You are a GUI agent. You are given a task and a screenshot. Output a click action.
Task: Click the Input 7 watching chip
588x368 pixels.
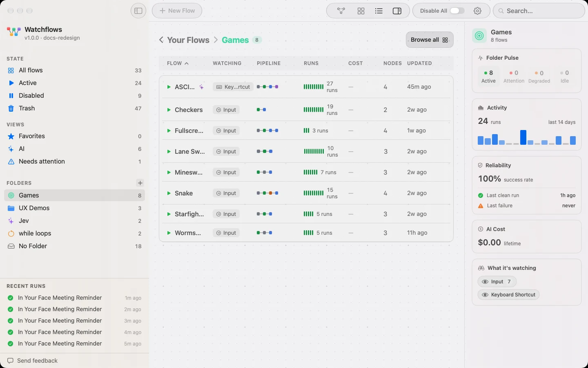(497, 282)
